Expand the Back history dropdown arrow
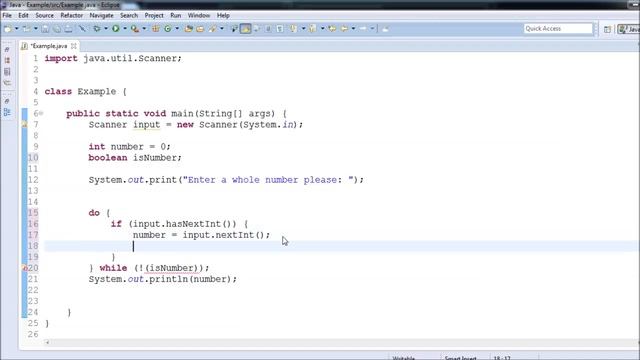 pyautogui.click(x=353, y=29)
